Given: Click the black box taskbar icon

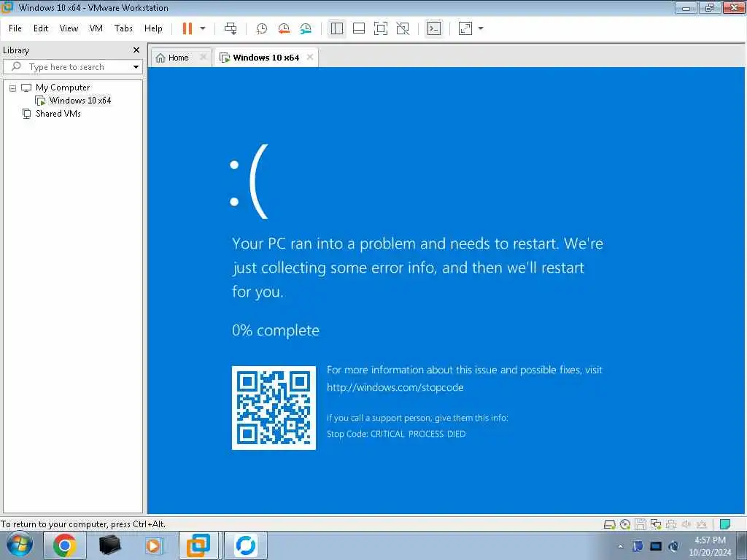Looking at the screenshot, I should point(110,545).
